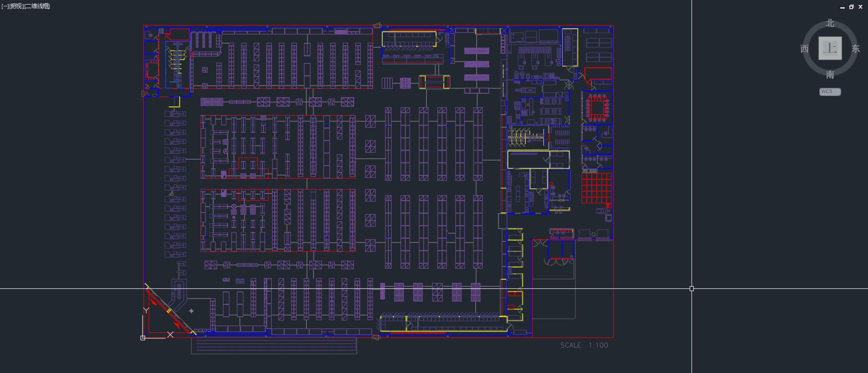Click the 东 (East) direction on the ViewCube

pyautogui.click(x=856, y=49)
